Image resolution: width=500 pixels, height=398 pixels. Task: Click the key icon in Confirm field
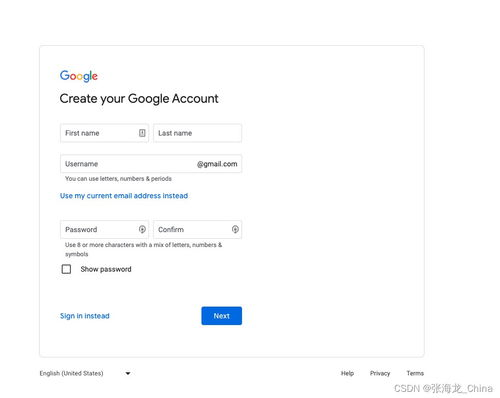[x=235, y=229]
